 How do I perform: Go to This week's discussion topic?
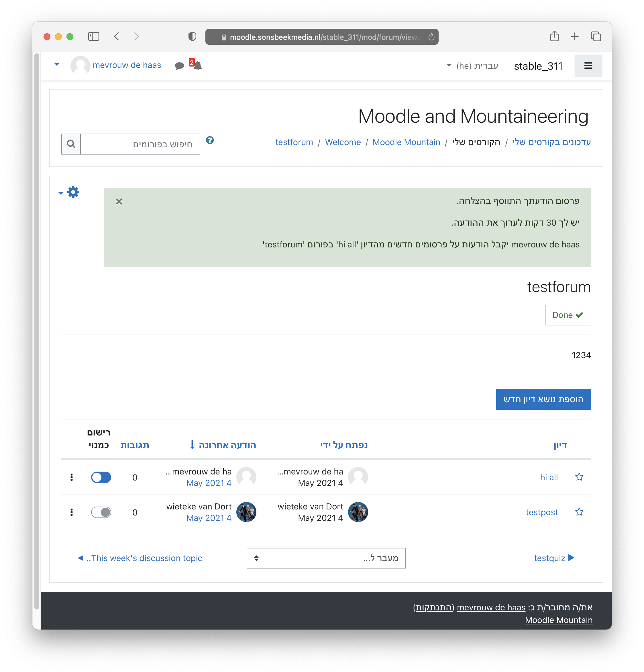[x=140, y=558]
